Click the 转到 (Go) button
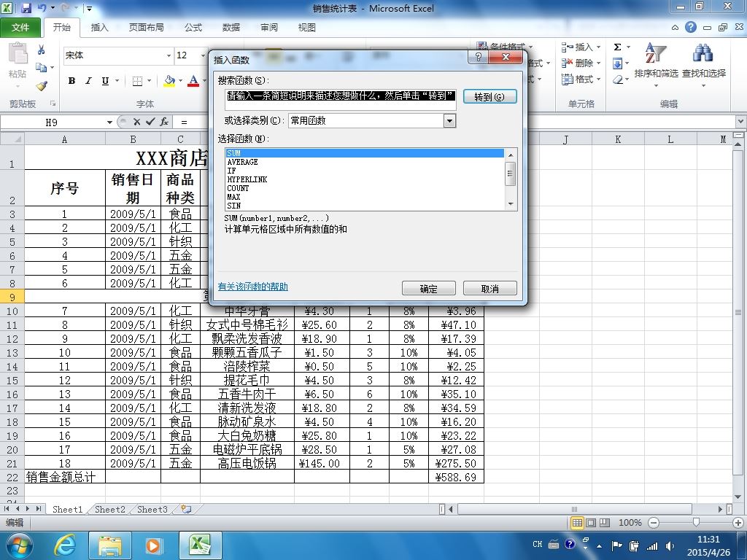The width and height of the screenshot is (747, 560). [489, 97]
